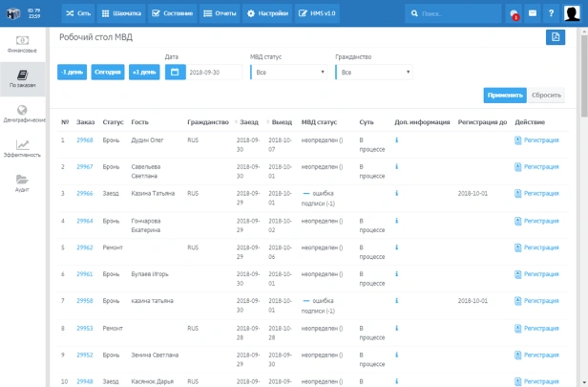Click the Применить button
The height and width of the screenshot is (387, 588).
(504, 96)
